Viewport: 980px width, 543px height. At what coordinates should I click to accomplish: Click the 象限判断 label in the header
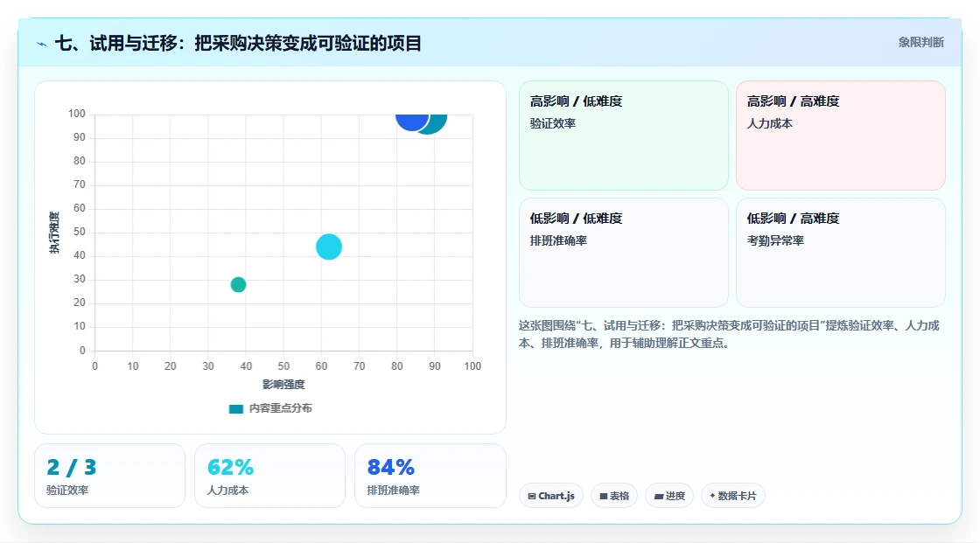[x=920, y=43]
